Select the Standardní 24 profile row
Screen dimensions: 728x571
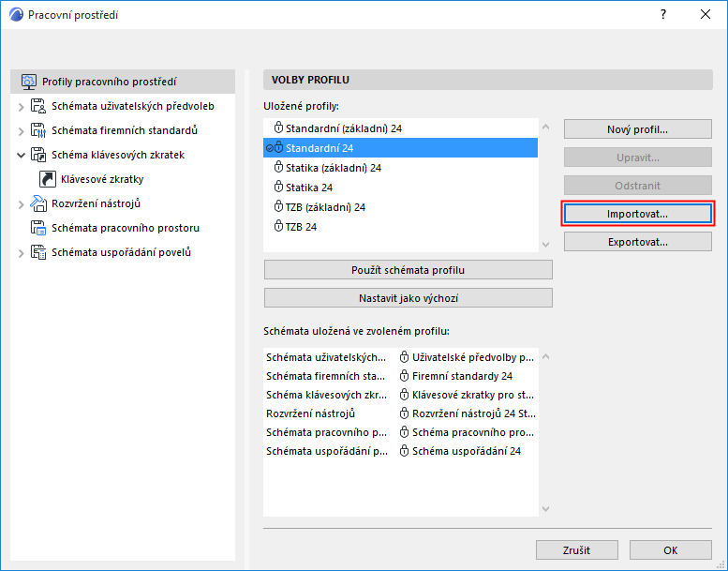tap(400, 148)
